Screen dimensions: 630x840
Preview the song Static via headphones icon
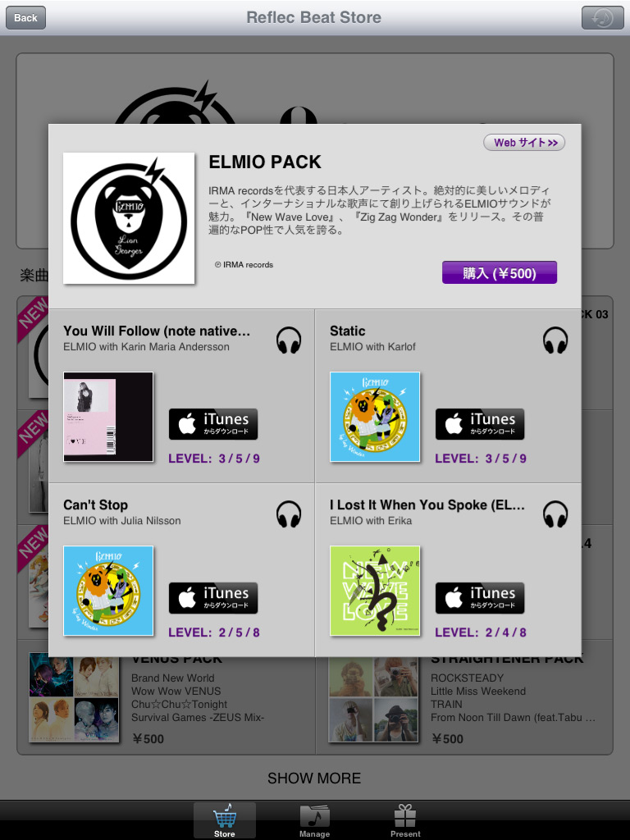click(x=555, y=340)
